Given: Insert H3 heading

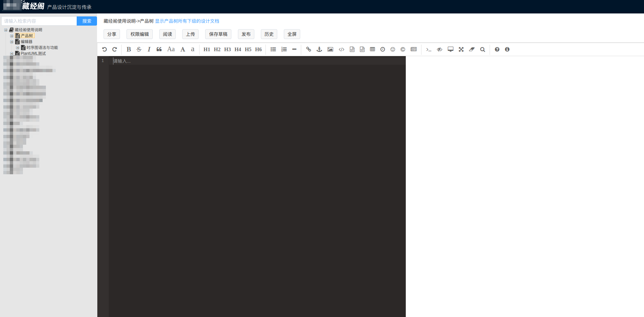Looking at the screenshot, I should 227,49.
